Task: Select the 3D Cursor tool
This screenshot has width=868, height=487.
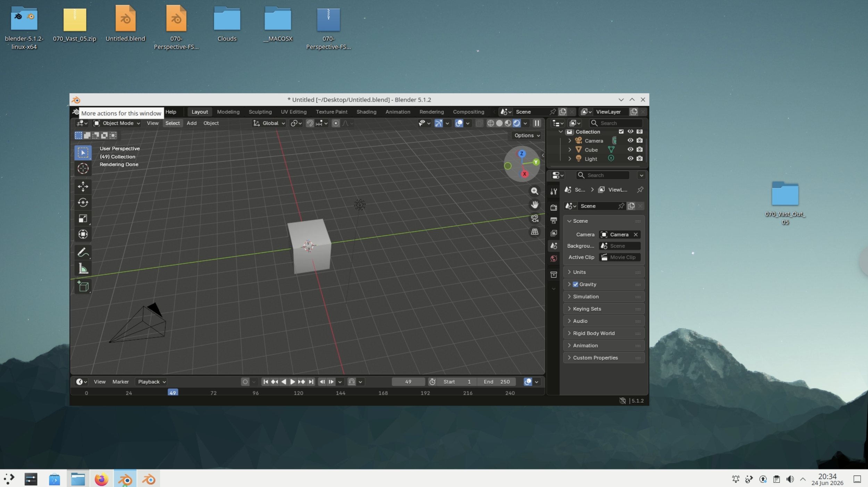Action: pos(83,169)
